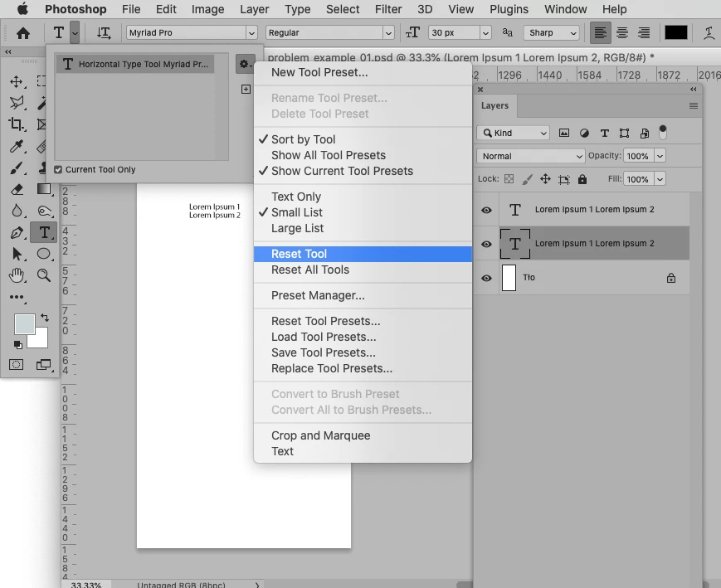Screen dimensions: 721x588
Task: Open the Kind layer filter dropdown
Action: [513, 133]
